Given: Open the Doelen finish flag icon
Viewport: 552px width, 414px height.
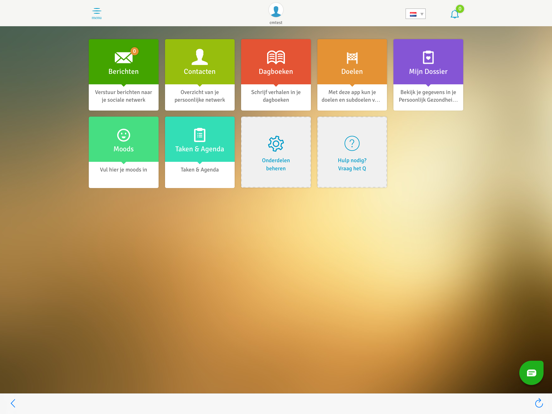Looking at the screenshot, I should tap(352, 58).
